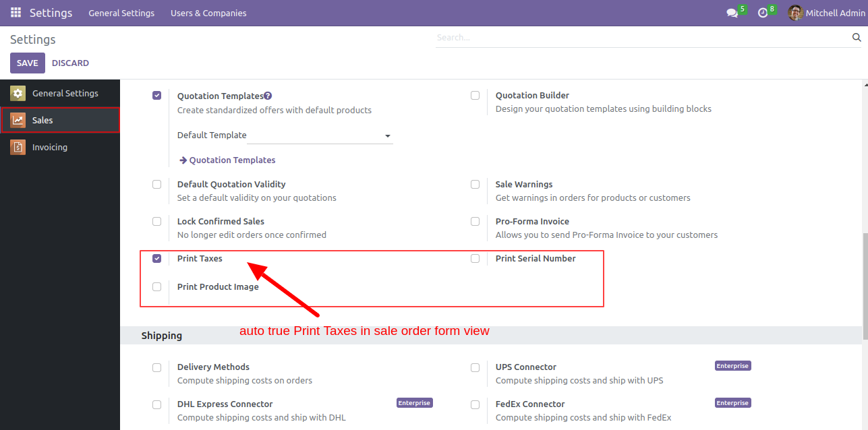Open the conversations chat bubble icon
Viewport: 868px width, 430px height.
[x=732, y=13]
